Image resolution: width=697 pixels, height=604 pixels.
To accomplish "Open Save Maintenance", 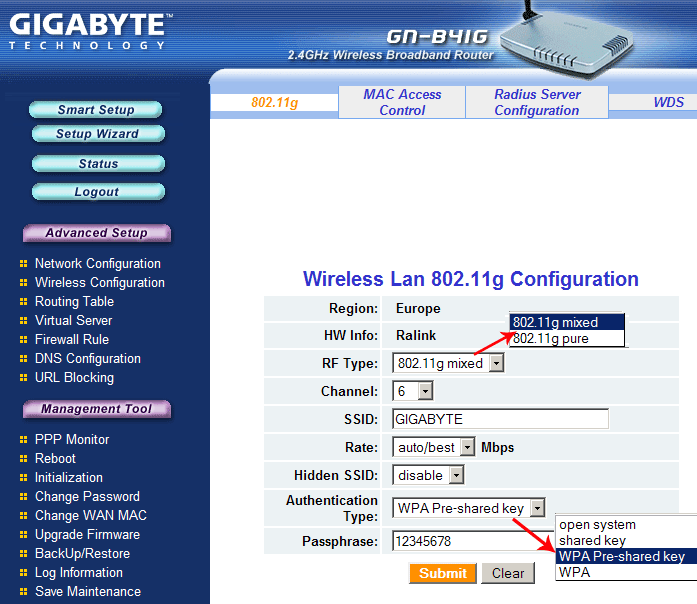I will (88, 592).
